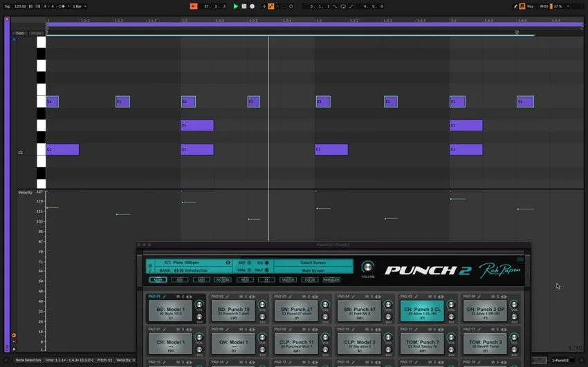The height and width of the screenshot is (367, 588).
Task: Open Key map mode
Action: 531,6
